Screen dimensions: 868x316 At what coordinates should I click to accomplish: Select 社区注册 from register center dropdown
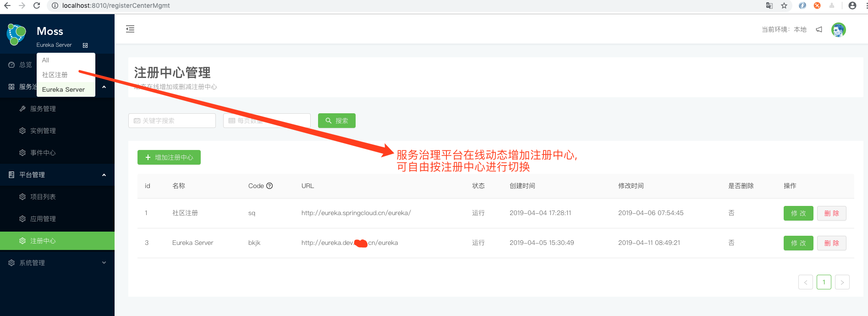tap(55, 75)
